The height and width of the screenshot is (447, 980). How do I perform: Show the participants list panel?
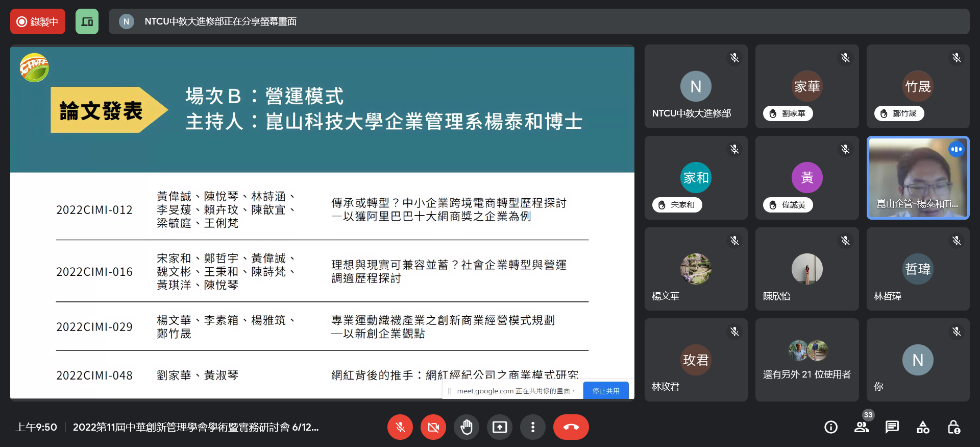(862, 427)
